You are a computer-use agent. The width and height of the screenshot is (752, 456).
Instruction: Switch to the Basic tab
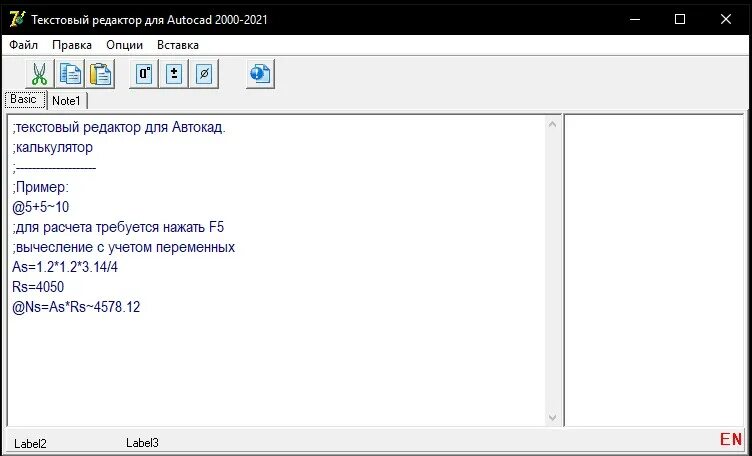pyautogui.click(x=24, y=99)
